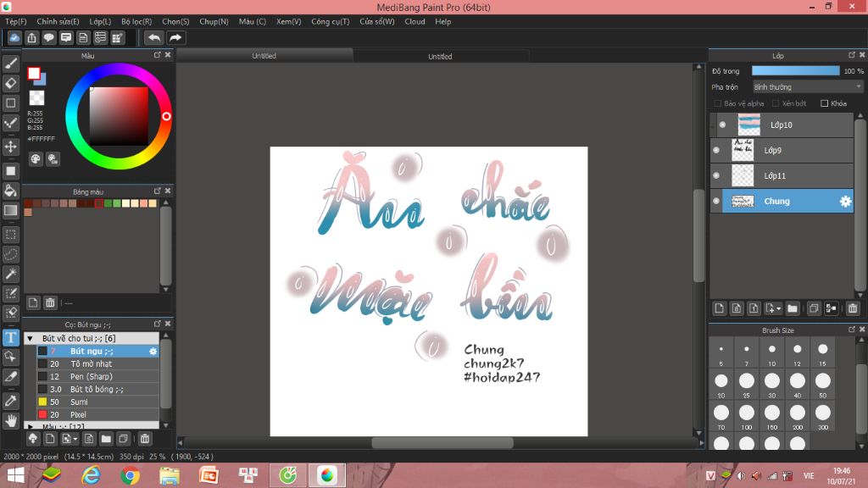Delete brush with trash icon in brush panel
The image size is (868, 488).
pyautogui.click(x=144, y=439)
